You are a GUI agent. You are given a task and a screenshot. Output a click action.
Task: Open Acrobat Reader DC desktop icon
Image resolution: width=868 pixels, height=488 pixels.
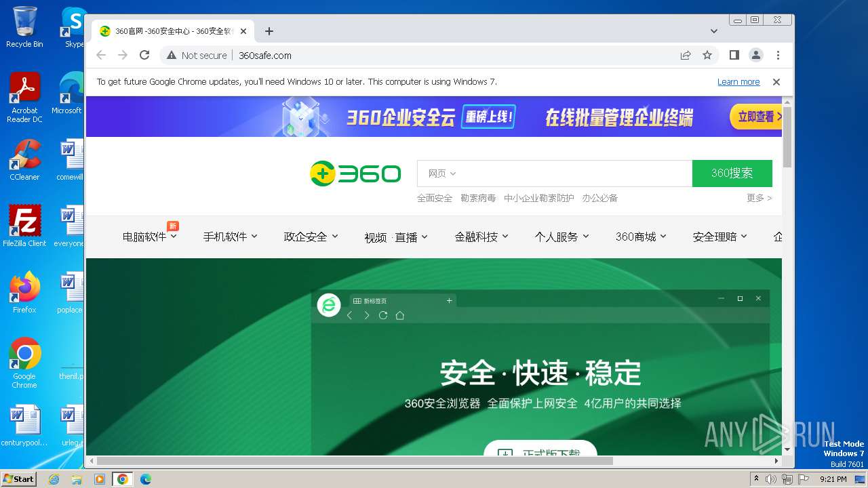click(x=24, y=98)
